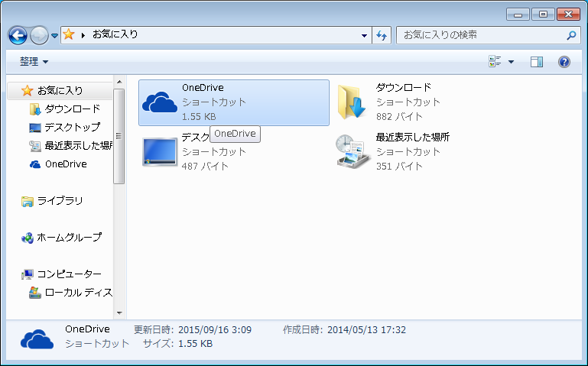
Task: Click the サイズ 1.55 KB value in details pane
Action: click(x=196, y=344)
